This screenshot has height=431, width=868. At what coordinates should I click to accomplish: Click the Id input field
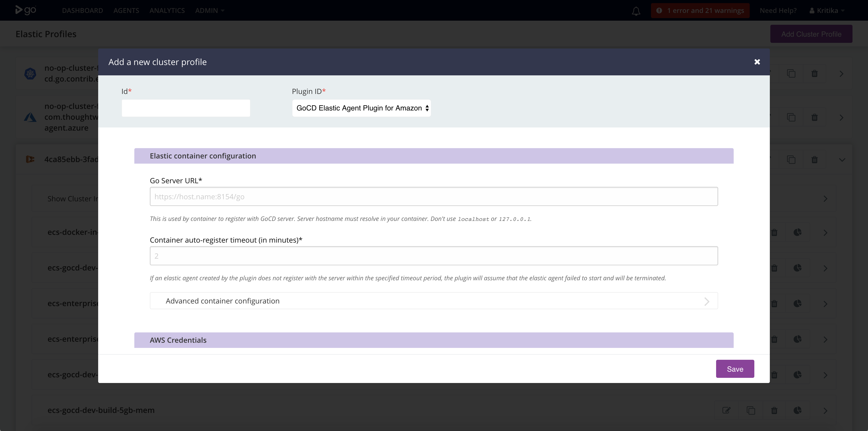coord(186,108)
